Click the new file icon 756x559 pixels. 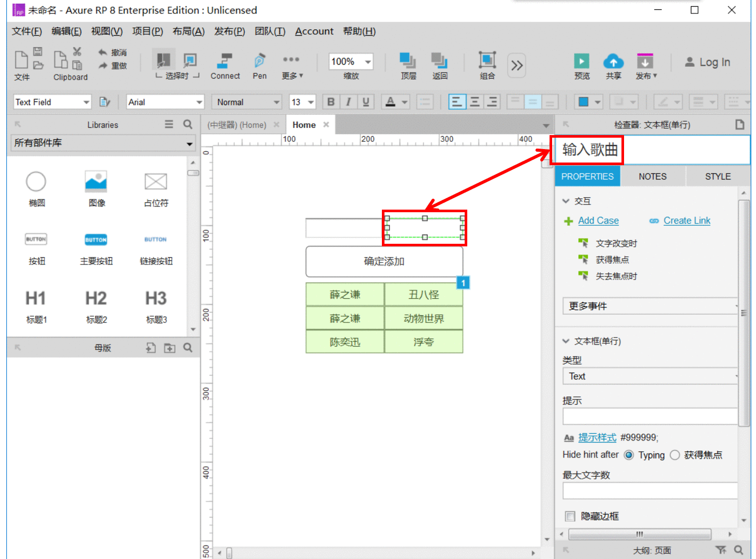[x=21, y=60]
